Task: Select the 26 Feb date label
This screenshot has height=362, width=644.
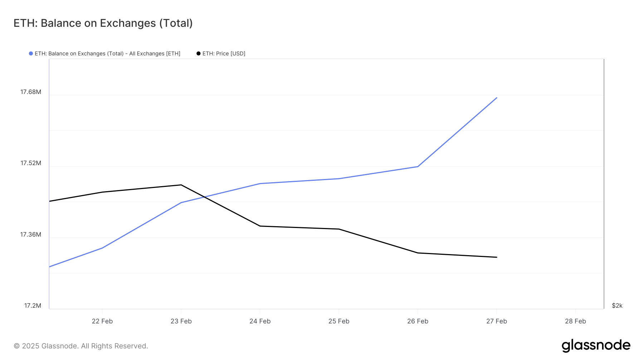Action: (418, 321)
